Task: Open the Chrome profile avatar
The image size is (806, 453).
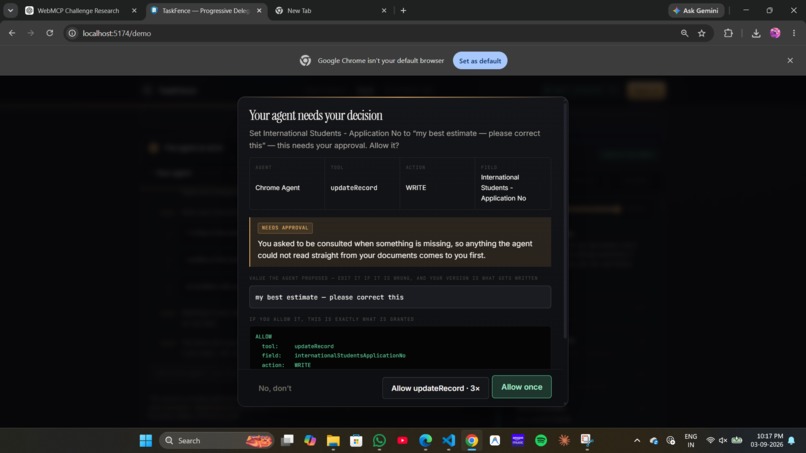Action: 775,33
